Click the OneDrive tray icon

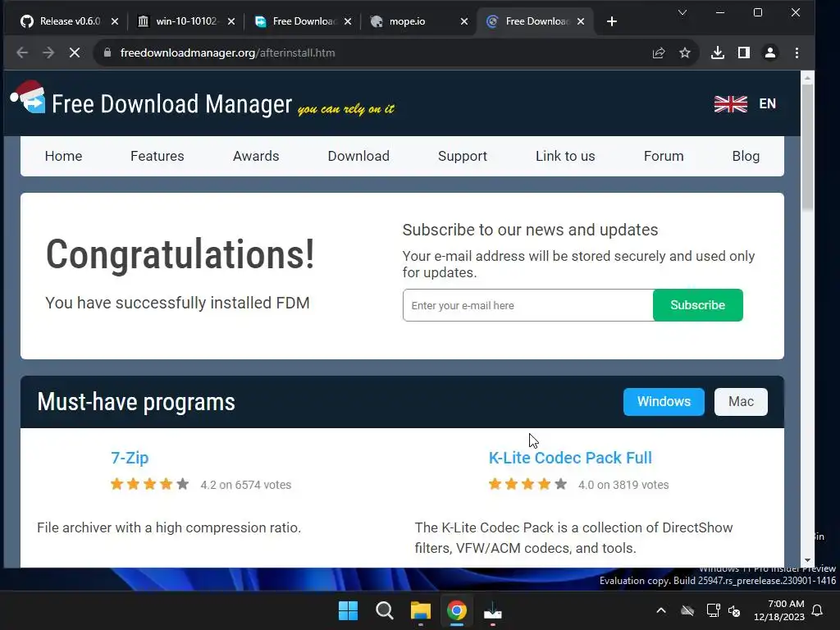[687, 610]
